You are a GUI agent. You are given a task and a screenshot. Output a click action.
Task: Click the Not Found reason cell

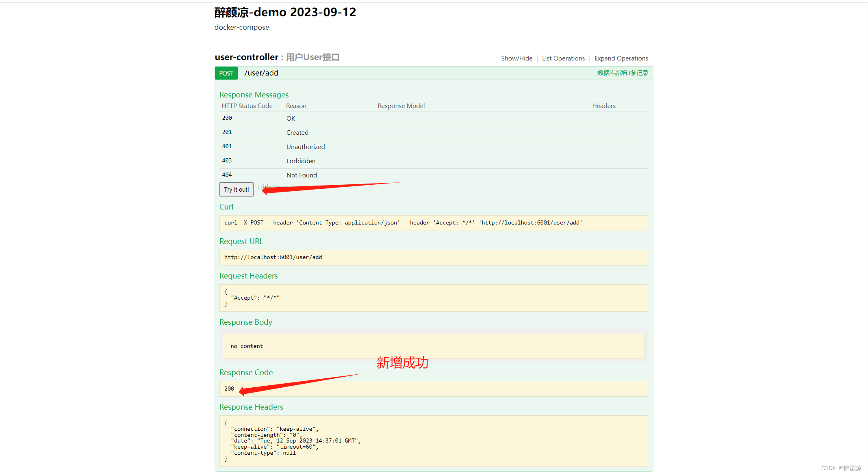pyautogui.click(x=302, y=175)
